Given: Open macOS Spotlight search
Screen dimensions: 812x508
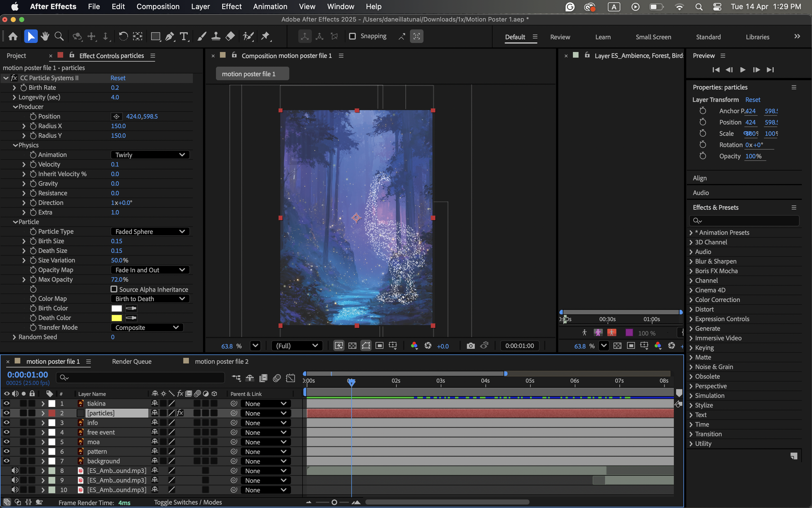Looking at the screenshot, I should [x=699, y=7].
